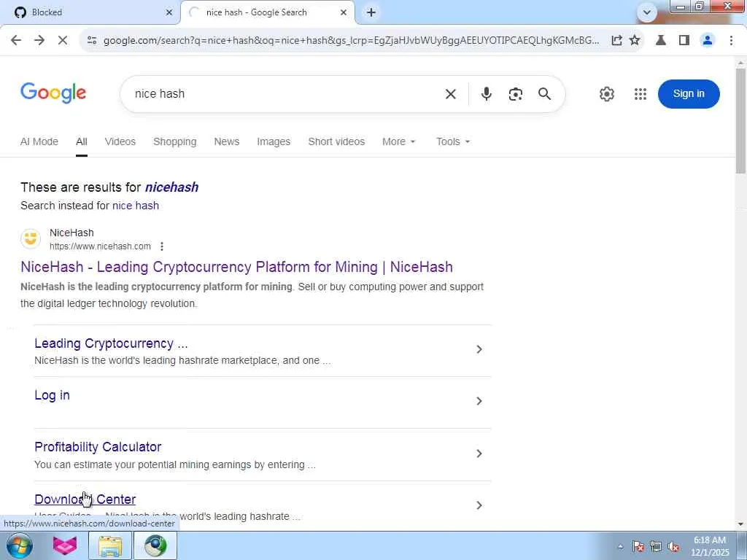
Task: Open Profitability Calculator sitelink
Action: point(98,447)
